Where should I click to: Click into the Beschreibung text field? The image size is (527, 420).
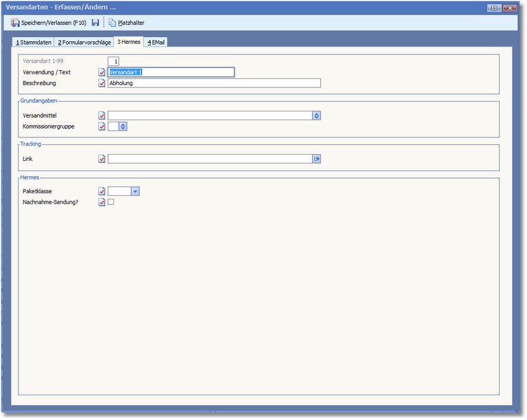(214, 83)
